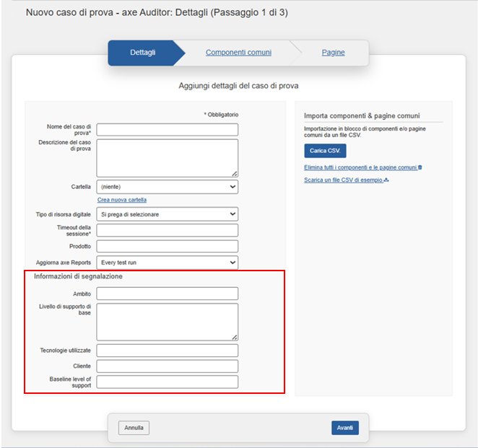The image size is (478, 448).
Task: Open the Aggiorna axe Reports dropdown
Action: pyautogui.click(x=167, y=263)
